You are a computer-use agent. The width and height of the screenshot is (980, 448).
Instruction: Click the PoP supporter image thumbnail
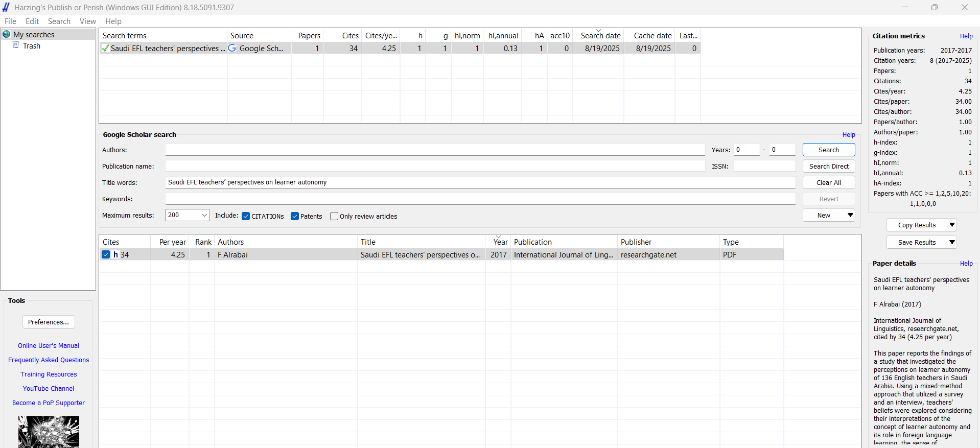coord(49,432)
